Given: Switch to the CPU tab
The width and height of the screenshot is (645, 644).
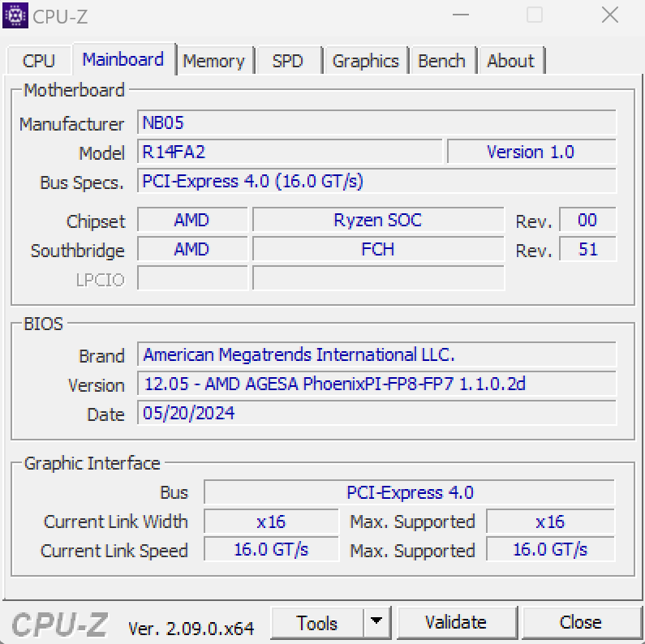Looking at the screenshot, I should (39, 61).
